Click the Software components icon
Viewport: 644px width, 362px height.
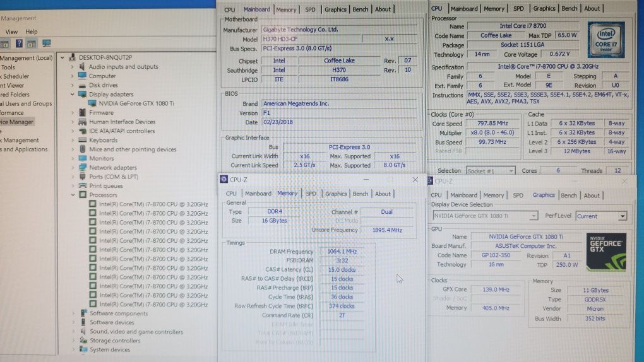(83, 313)
